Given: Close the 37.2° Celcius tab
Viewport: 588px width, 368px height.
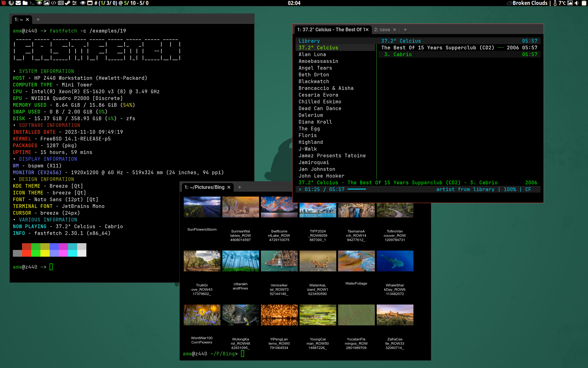Looking at the screenshot, I should (367, 29).
